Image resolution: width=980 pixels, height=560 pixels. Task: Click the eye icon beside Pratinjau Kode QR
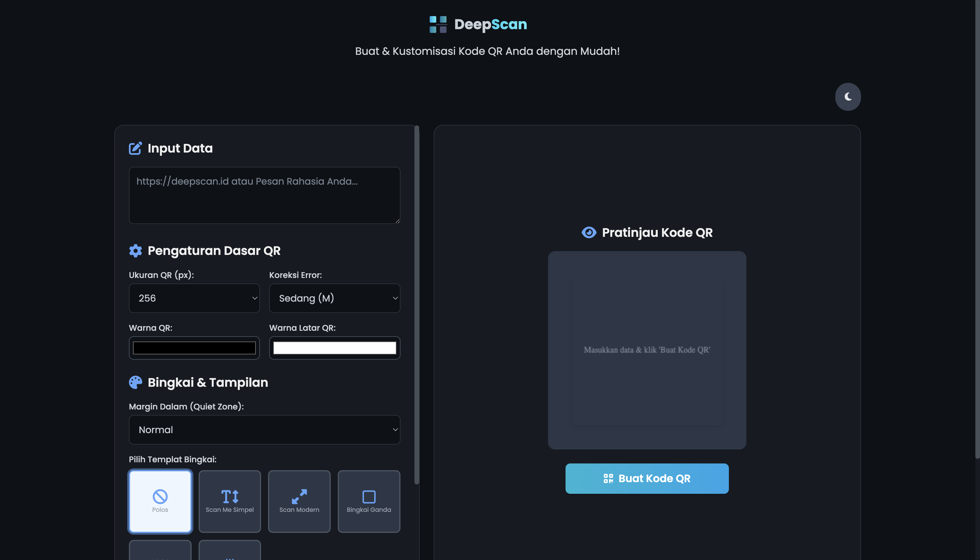click(589, 232)
